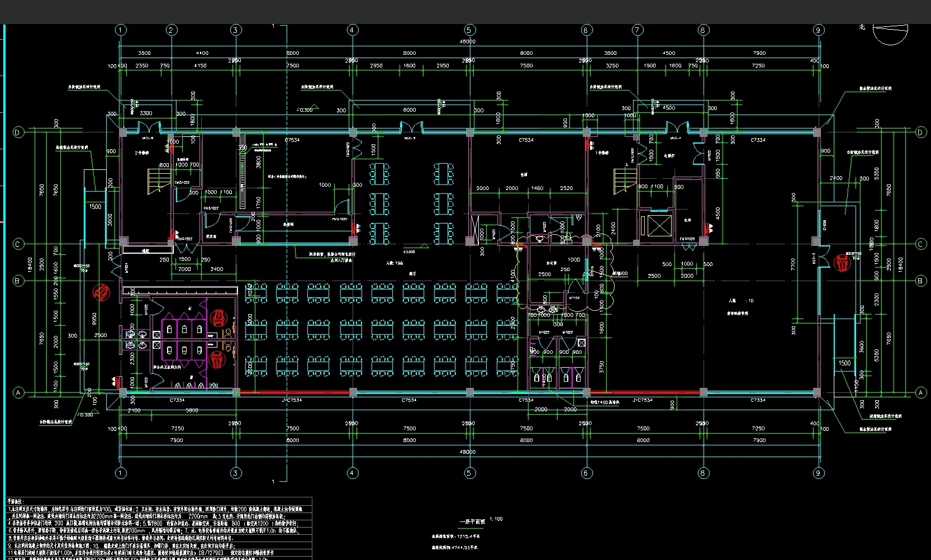Pick bottom grid axis bubble 9
This screenshot has width=931, height=560.
point(818,473)
